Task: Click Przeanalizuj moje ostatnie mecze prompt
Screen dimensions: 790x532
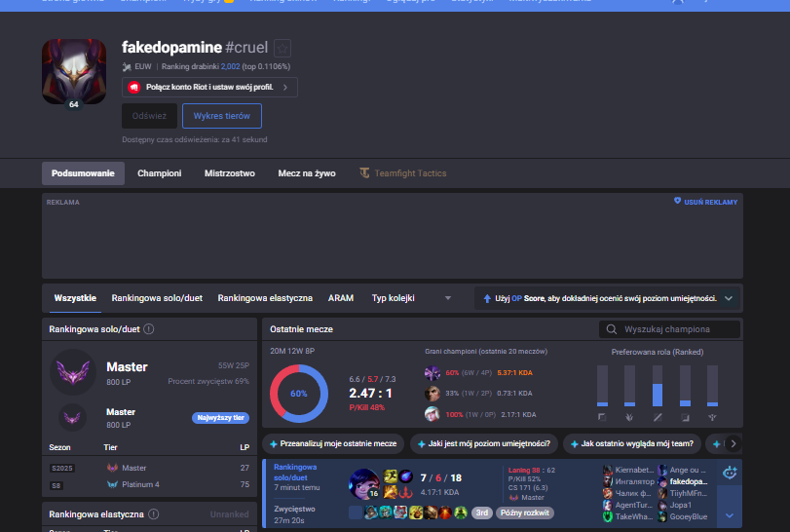Action: click(x=333, y=444)
